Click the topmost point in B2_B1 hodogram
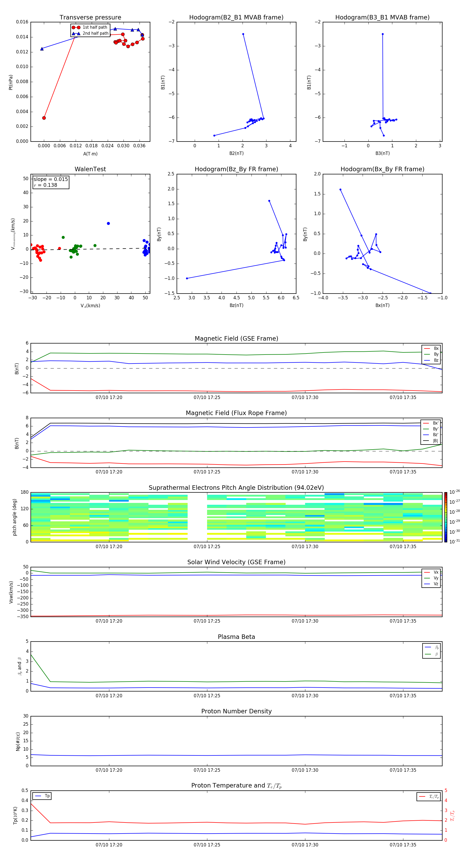Image resolution: width=473 pixels, height=868 pixels. pos(243,34)
